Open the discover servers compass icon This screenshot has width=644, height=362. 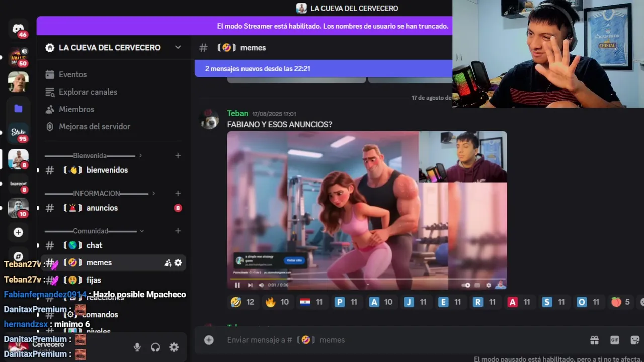tap(18, 256)
